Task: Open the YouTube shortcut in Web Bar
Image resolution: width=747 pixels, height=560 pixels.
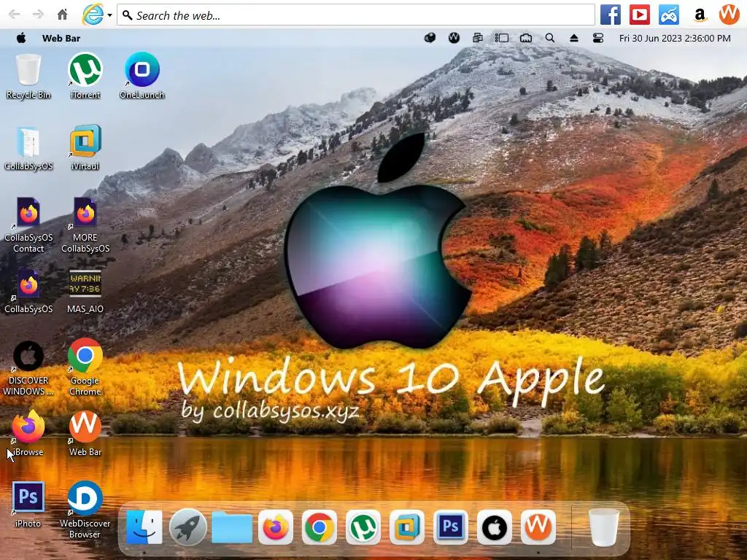Action: coord(639,15)
